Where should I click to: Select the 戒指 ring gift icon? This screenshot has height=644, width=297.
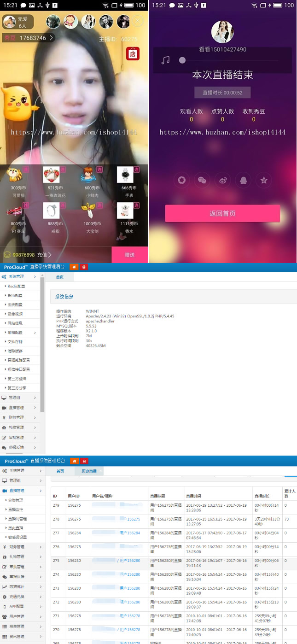[51, 211]
